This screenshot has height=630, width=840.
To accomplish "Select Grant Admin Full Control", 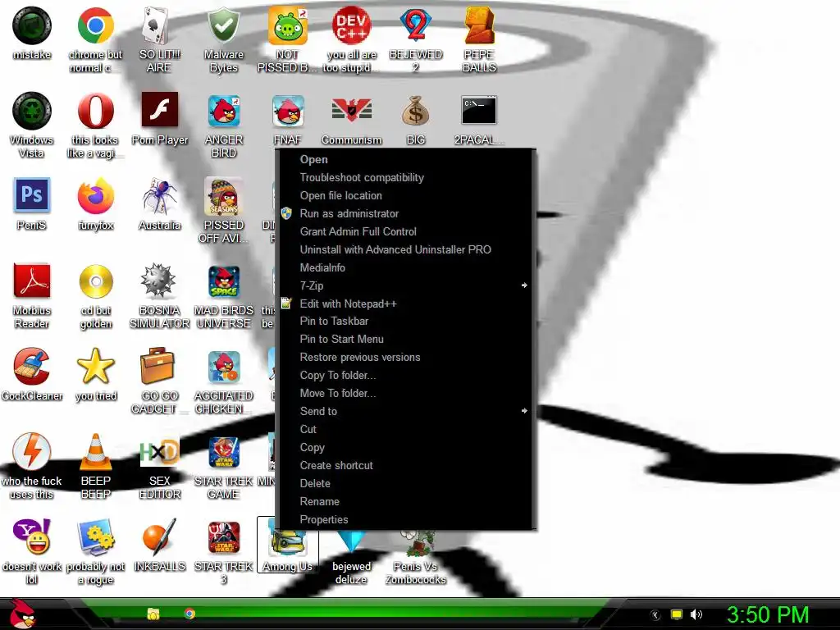I will (405, 231).
